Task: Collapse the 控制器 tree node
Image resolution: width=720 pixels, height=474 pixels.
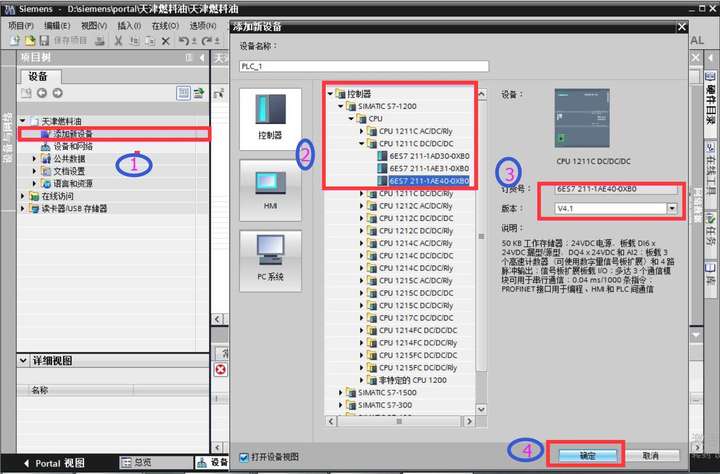Action: click(x=330, y=94)
